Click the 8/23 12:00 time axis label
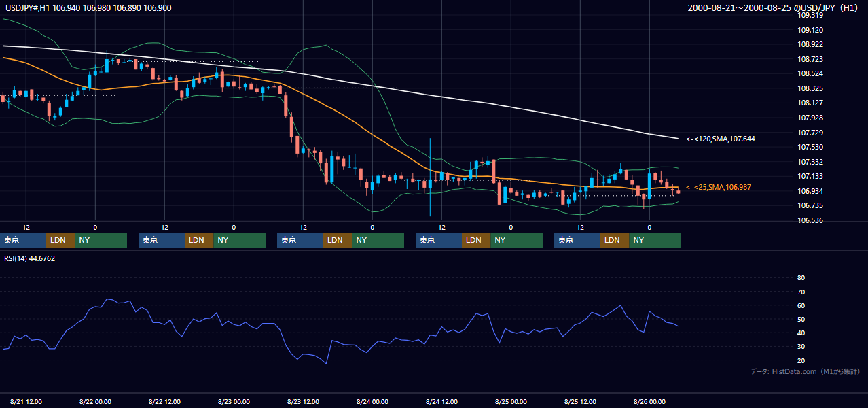The width and height of the screenshot is (868, 408). 303,401
